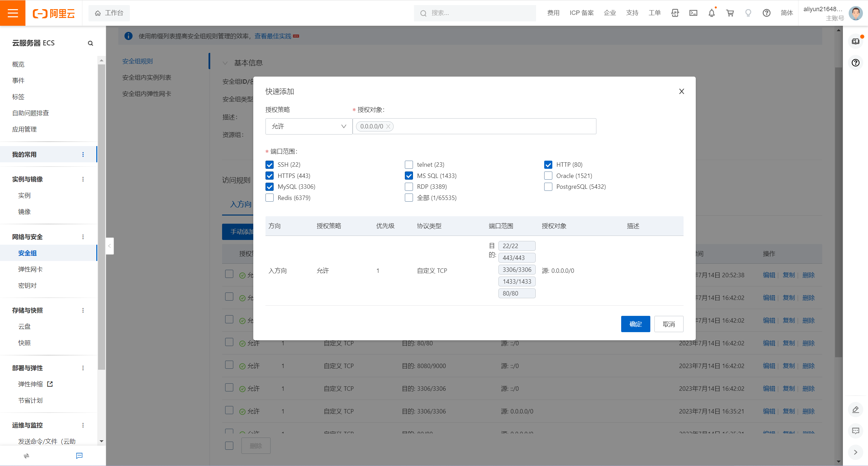Expand options for 网络与安全 section
The image size is (868, 466).
tap(83, 237)
